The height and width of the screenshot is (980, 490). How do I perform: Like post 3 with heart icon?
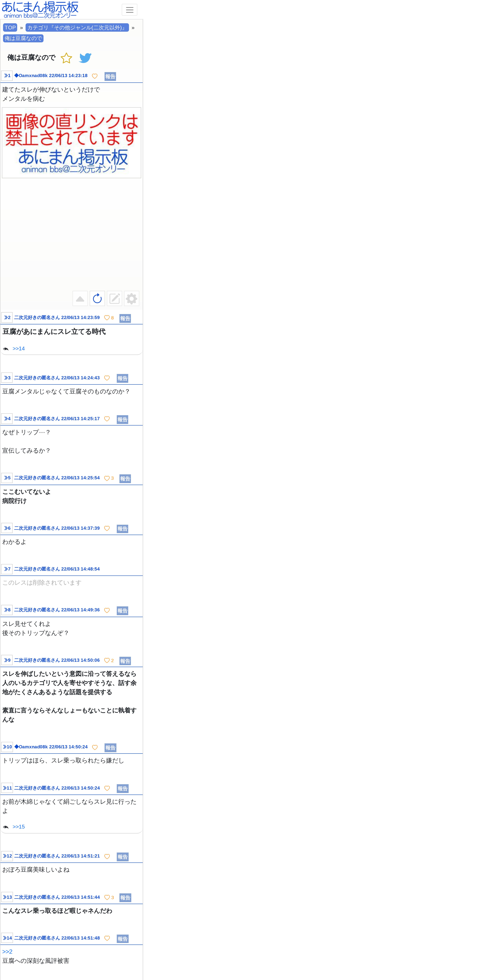107,378
